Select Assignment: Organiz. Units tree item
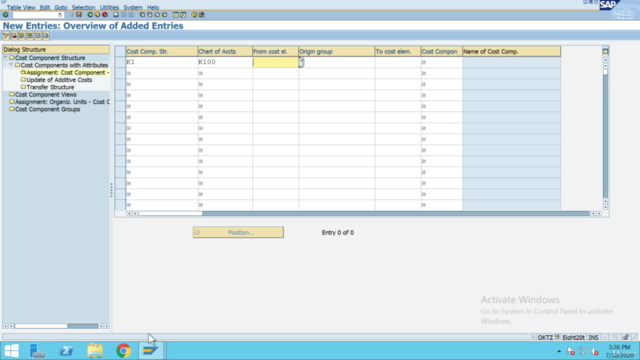Image resolution: width=640 pixels, height=360 pixels. (x=62, y=102)
